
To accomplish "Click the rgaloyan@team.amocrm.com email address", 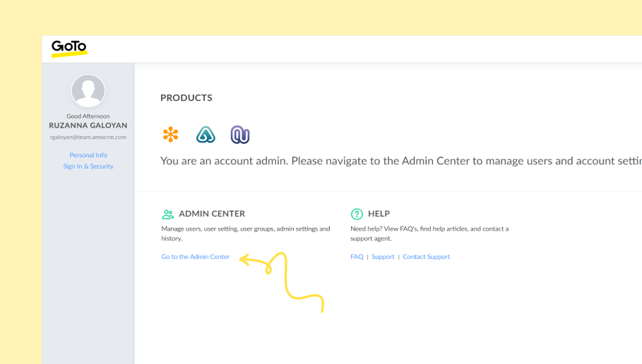I will pos(88,137).
